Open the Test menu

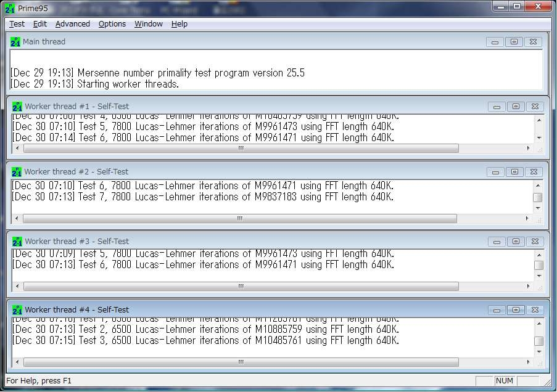coord(17,24)
